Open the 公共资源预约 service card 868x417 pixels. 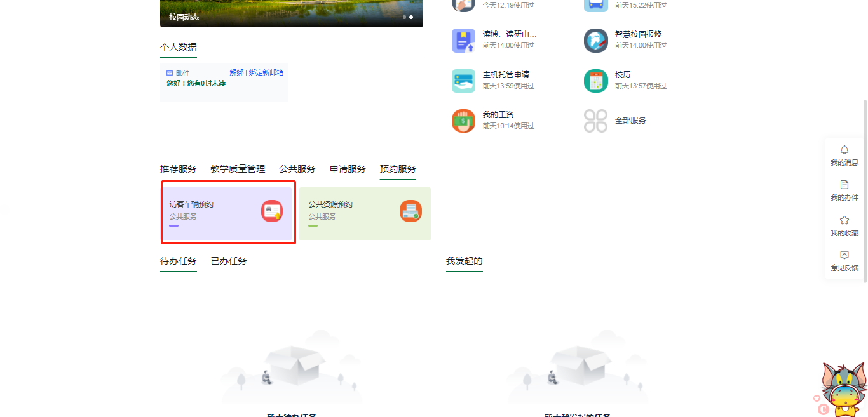365,213
